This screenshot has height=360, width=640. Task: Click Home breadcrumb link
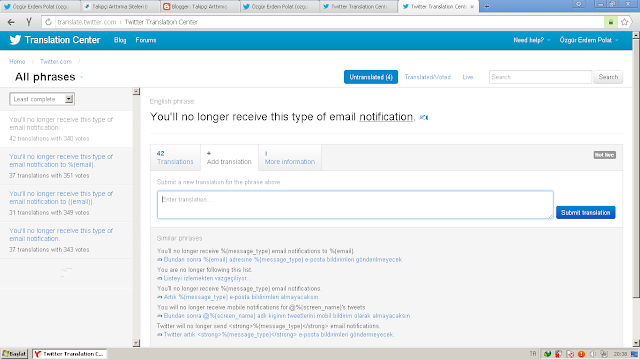coord(17,62)
